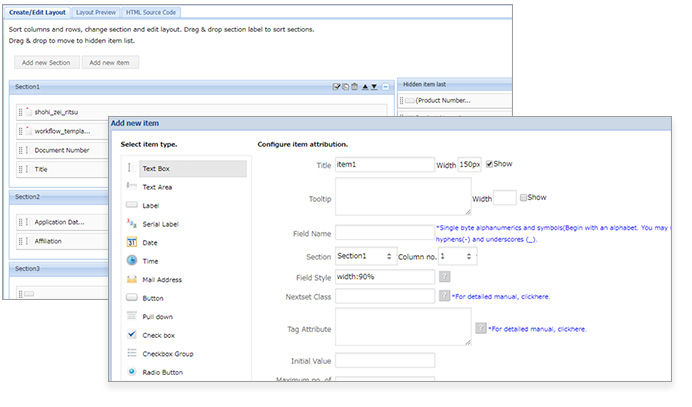Open Tag Attribute detailed manual link
This screenshot has width=692, height=407.
tap(537, 329)
